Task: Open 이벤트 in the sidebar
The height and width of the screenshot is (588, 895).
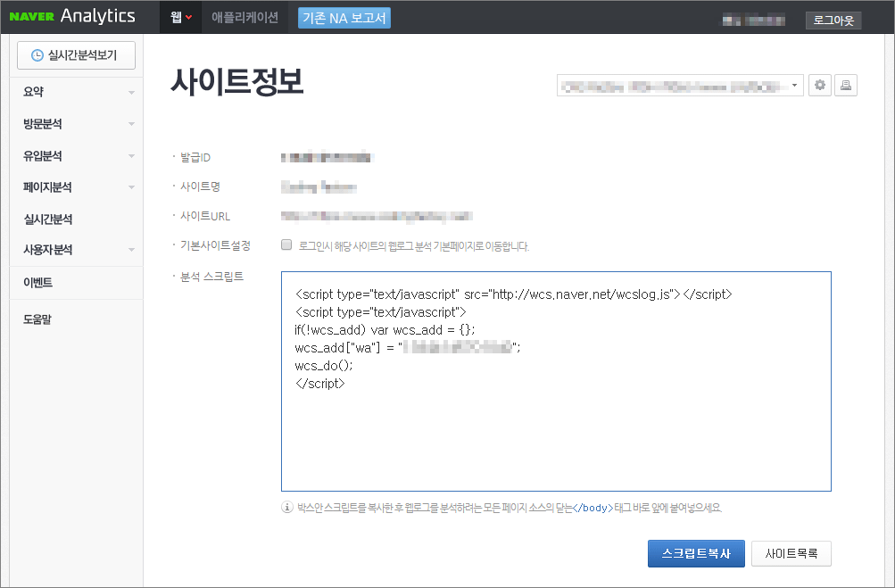Action: pyautogui.click(x=37, y=283)
